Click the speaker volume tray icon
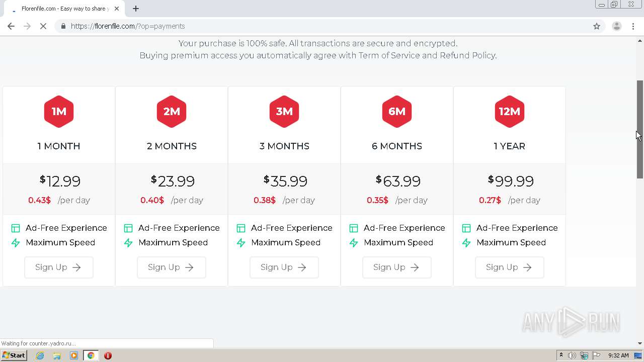Screen dimensions: 644x362 (x=572, y=355)
